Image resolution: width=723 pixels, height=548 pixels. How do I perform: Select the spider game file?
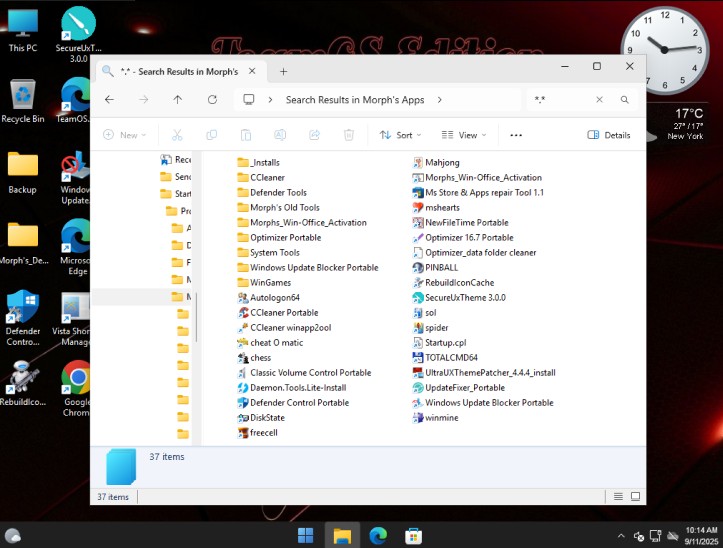[x=431, y=328]
